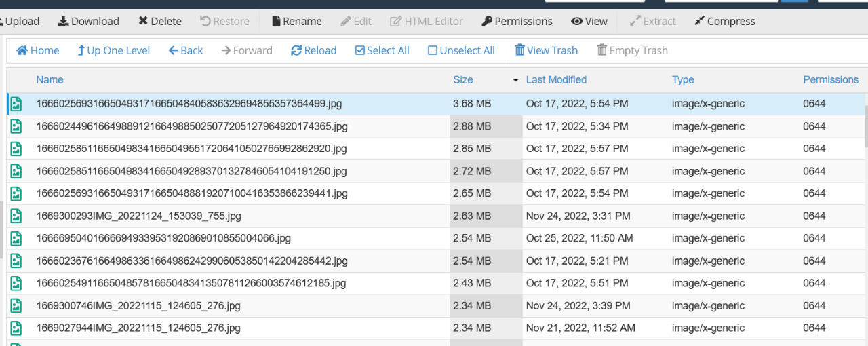Rename the selected file
This screenshot has height=346, width=868.
[x=296, y=21]
